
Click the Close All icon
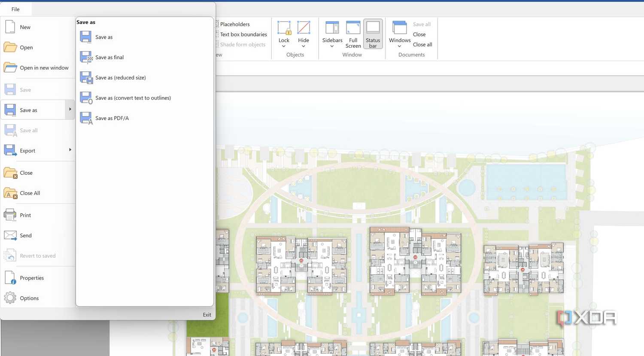[x=10, y=193]
